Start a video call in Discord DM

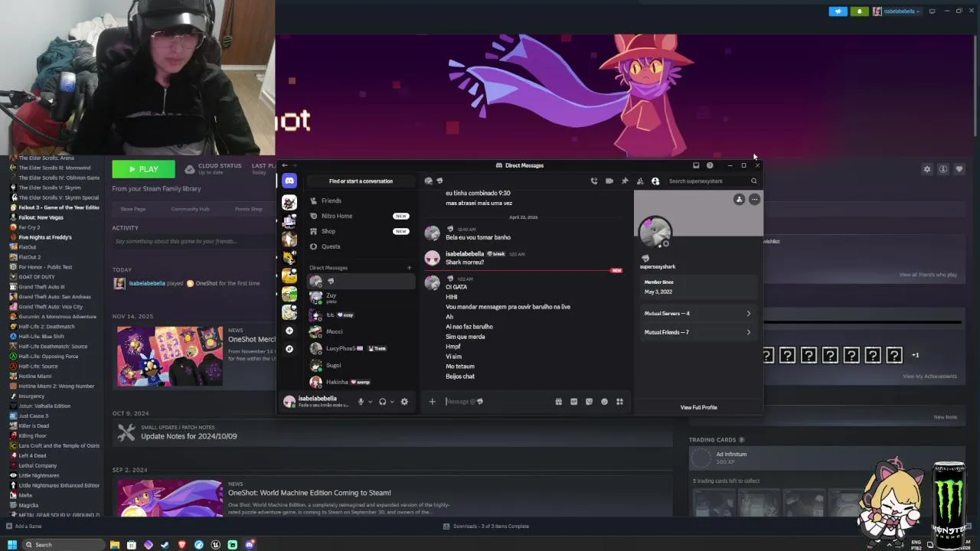609,181
